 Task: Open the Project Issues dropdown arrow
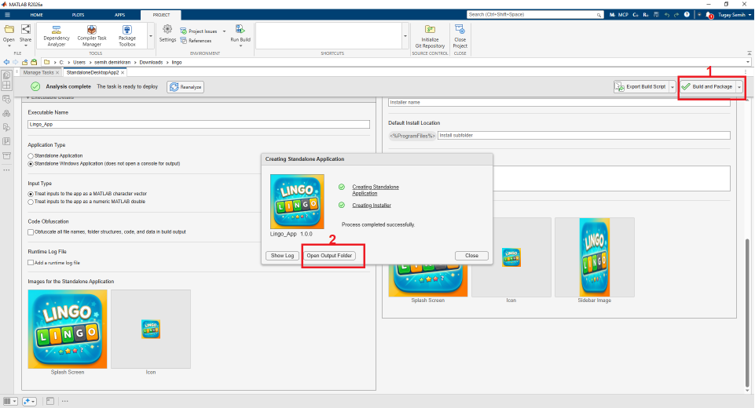point(224,31)
